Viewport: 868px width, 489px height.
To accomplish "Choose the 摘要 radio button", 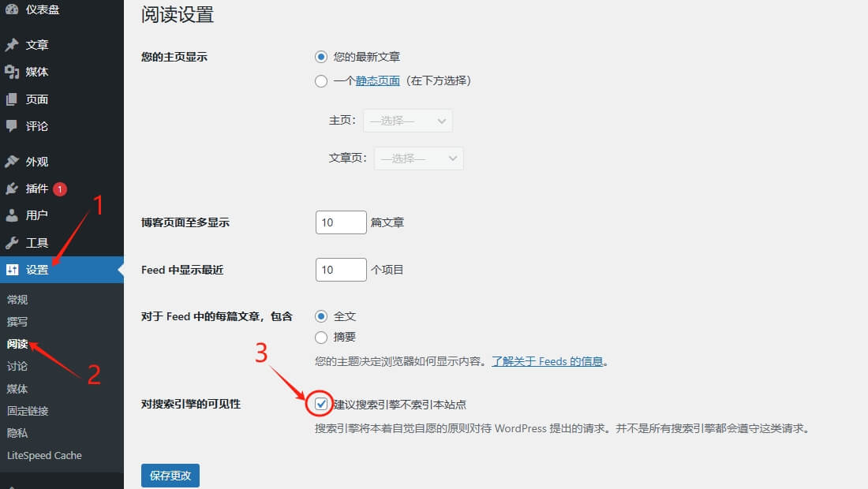I will pos(321,337).
